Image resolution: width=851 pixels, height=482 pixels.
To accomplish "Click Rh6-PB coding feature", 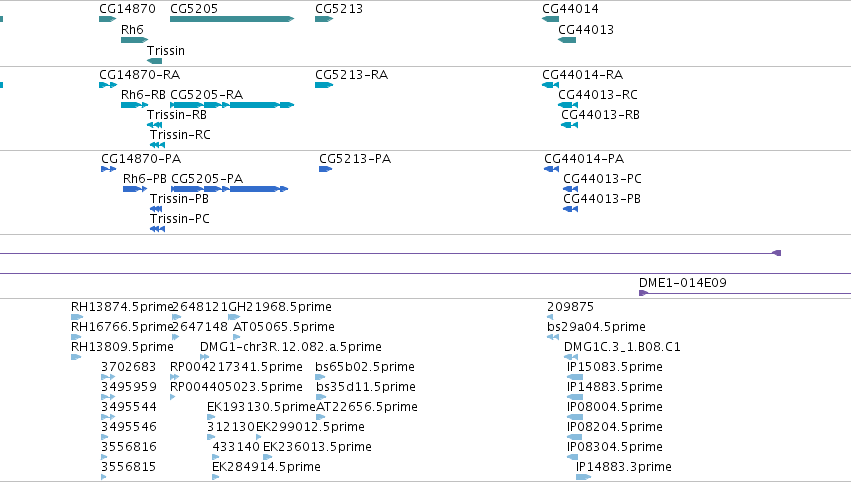I will pyautogui.click(x=135, y=189).
